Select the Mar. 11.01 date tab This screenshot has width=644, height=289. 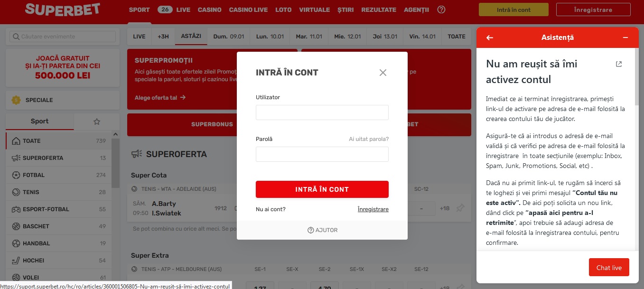[309, 37]
